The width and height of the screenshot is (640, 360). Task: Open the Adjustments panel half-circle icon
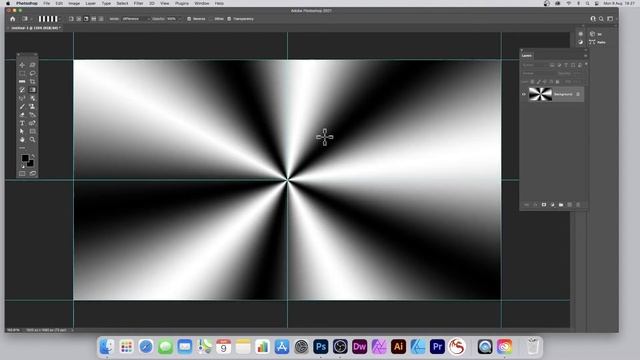click(580, 42)
